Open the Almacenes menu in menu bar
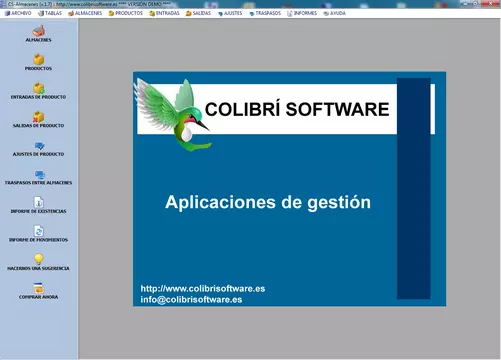This screenshot has width=501, height=360. click(85, 13)
